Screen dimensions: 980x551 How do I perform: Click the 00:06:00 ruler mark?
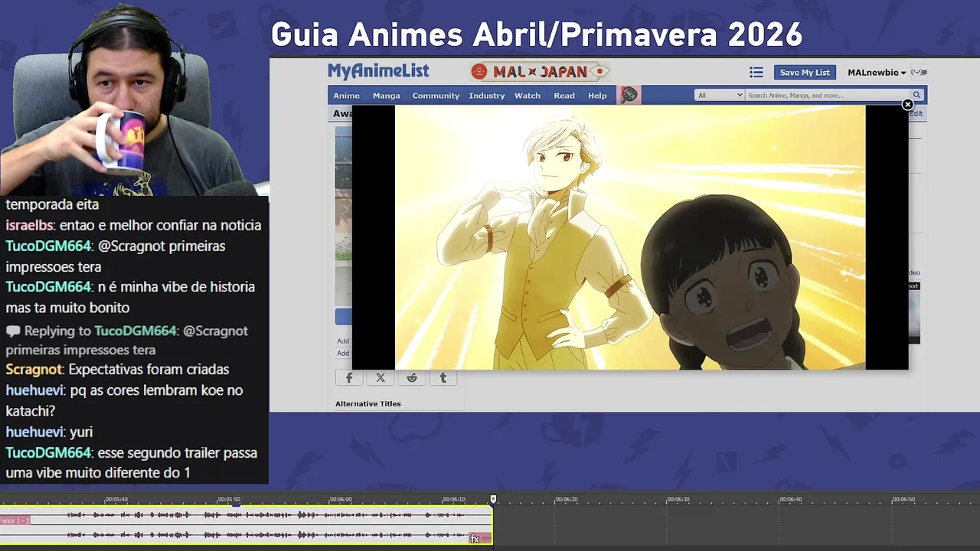[x=341, y=499]
